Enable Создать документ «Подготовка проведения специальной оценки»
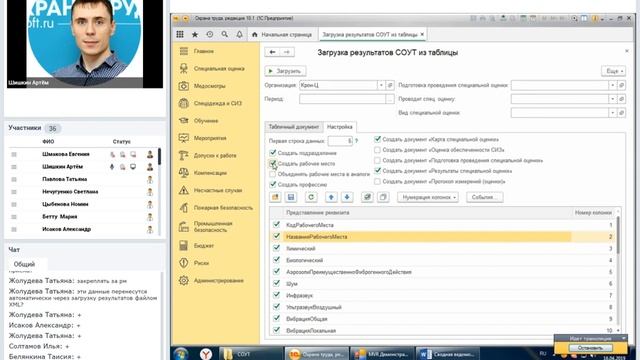The height and width of the screenshot is (360, 640). coord(378,160)
